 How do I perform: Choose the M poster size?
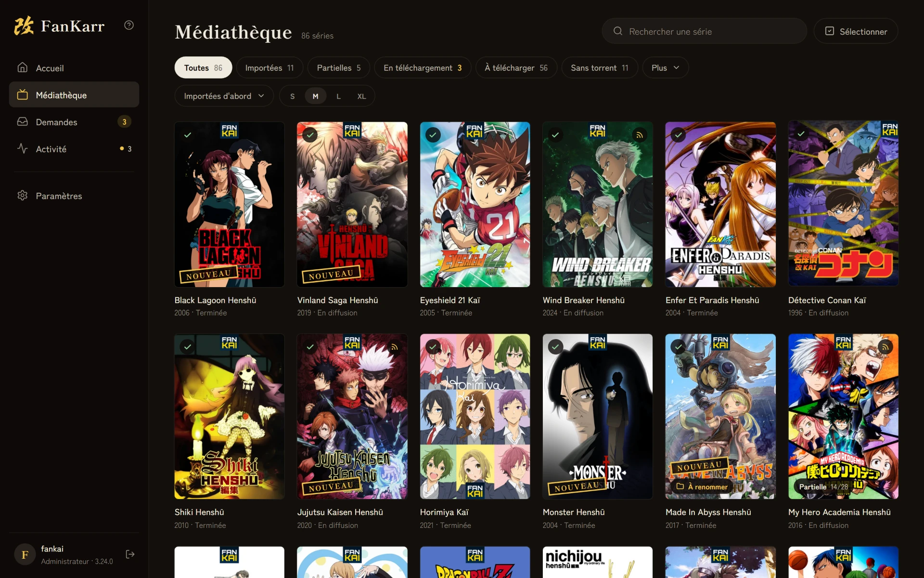(x=315, y=96)
